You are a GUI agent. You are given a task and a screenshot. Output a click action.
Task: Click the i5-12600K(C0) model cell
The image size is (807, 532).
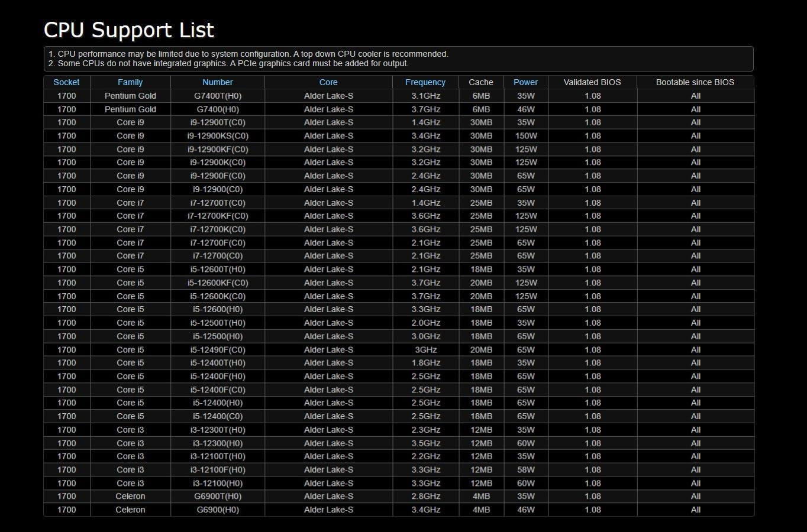pos(218,296)
